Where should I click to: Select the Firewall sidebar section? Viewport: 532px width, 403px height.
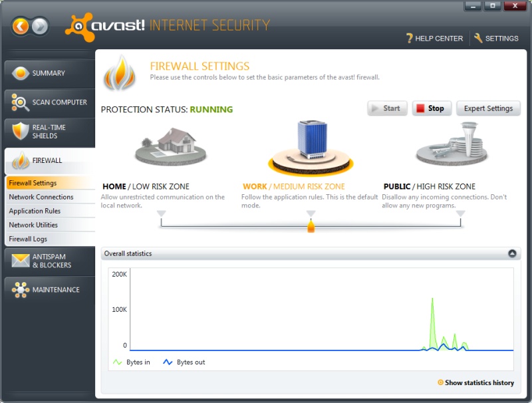tap(50, 161)
